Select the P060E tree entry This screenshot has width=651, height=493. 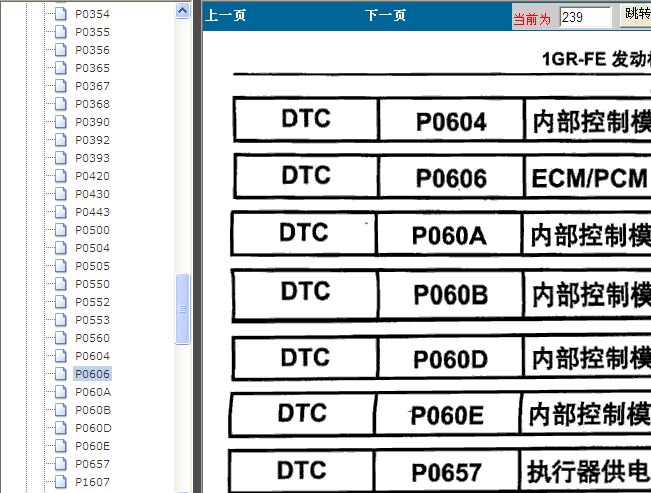coord(92,446)
